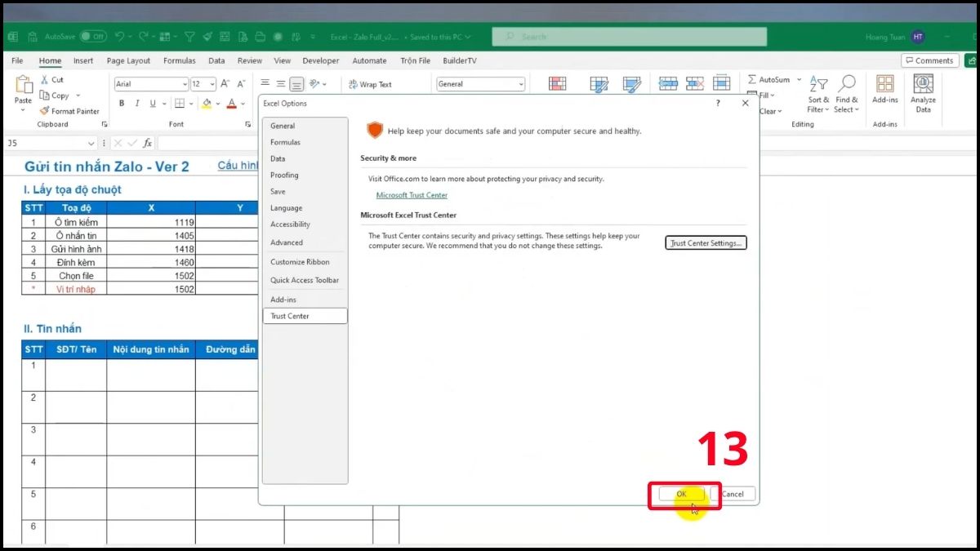The image size is (980, 551).
Task: Switch to the Page Layout tab
Action: tap(128, 60)
